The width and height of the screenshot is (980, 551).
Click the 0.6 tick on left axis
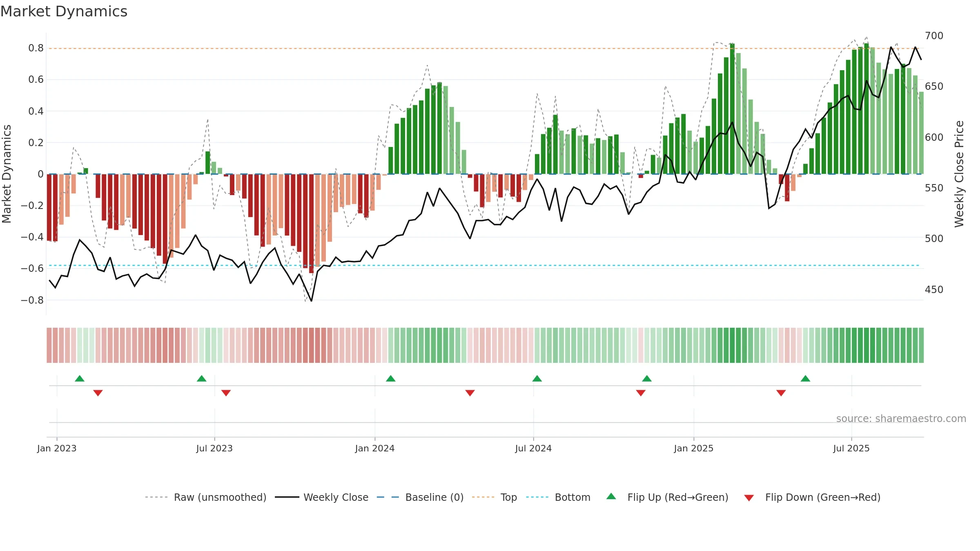[x=36, y=80]
